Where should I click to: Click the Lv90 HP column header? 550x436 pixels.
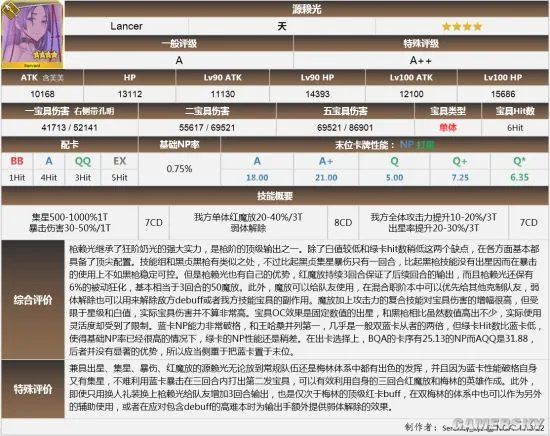pos(317,78)
